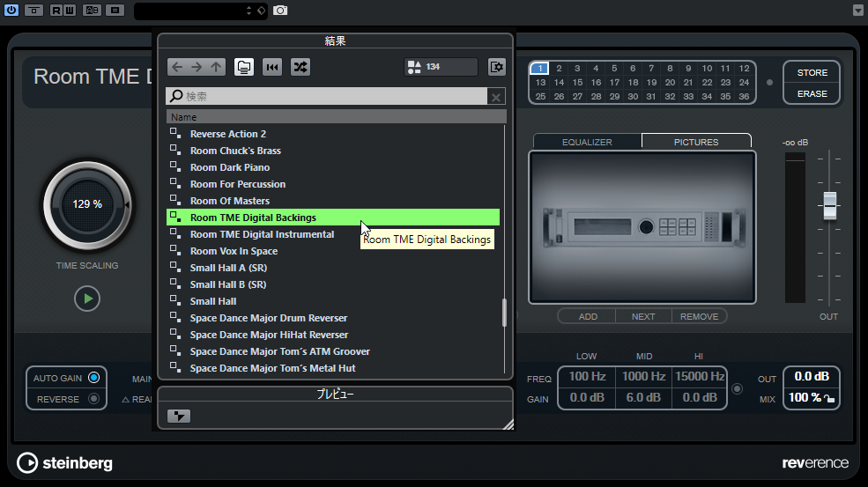Select preset Room Dark Piano
This screenshot has width=868, height=487.
(333, 167)
